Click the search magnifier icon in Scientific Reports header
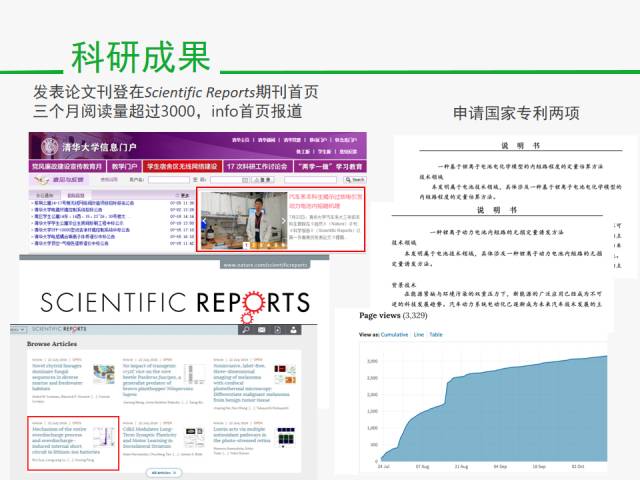This screenshot has width=640, height=480. (246, 330)
